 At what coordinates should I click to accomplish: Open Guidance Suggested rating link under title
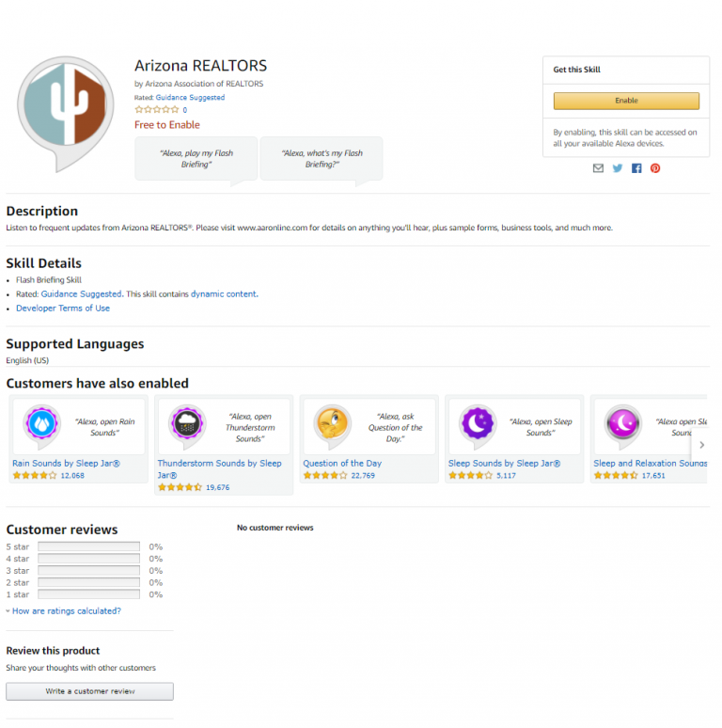[190, 98]
